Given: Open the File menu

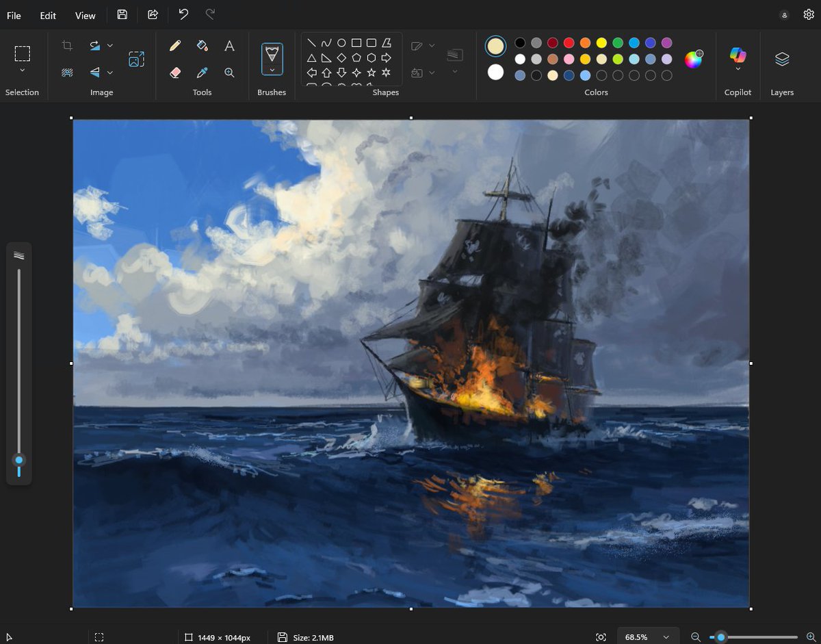Looking at the screenshot, I should pyautogui.click(x=14, y=15).
